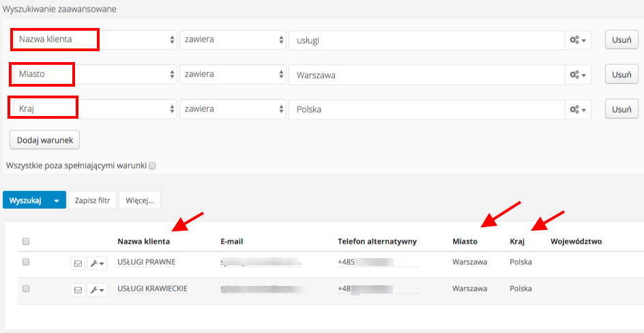The height and width of the screenshot is (333, 644).
Task: Click 'Polska' cell in USŁUGI PRAWNE row
Action: coord(521,261)
